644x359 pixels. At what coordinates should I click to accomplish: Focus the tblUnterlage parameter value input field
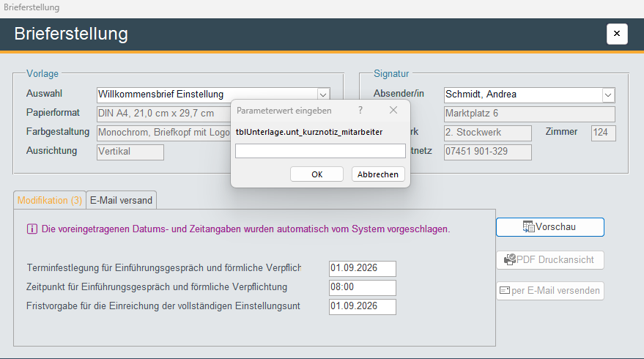(x=320, y=151)
